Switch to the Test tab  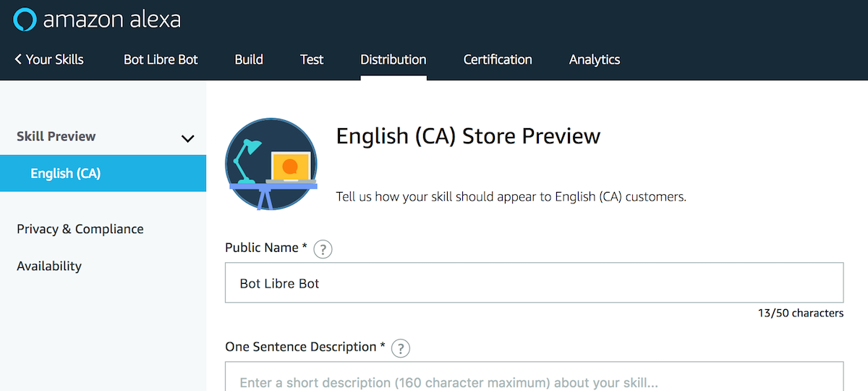312,59
